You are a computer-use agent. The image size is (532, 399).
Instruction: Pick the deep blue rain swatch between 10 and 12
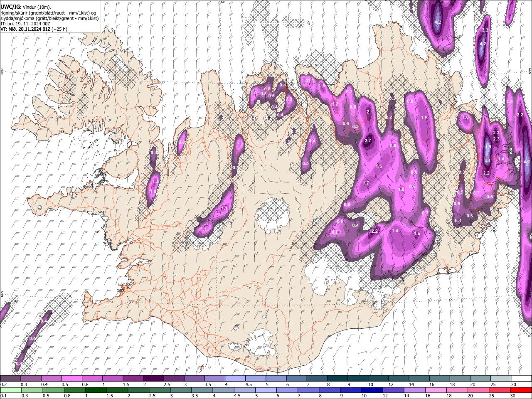372,390
